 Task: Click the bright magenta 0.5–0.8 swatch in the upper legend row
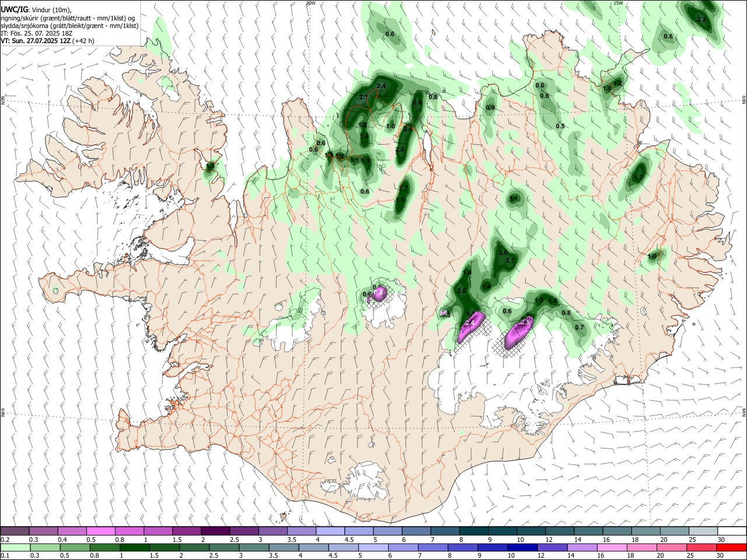pyautogui.click(x=100, y=531)
